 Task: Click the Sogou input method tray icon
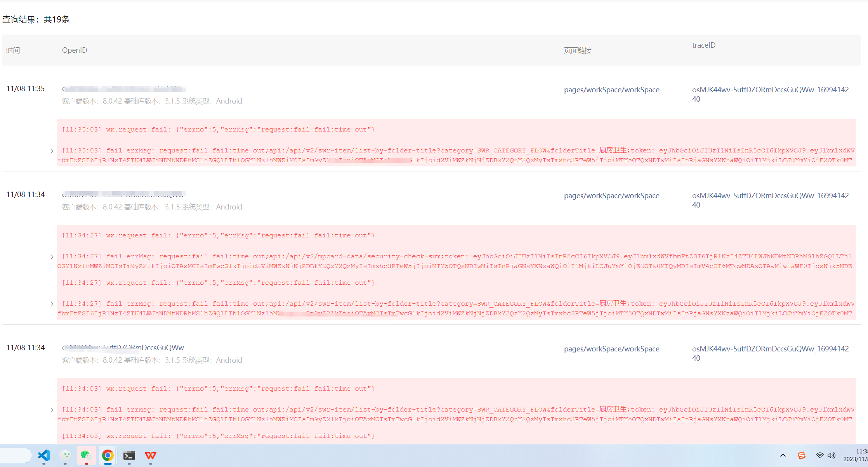802,455
